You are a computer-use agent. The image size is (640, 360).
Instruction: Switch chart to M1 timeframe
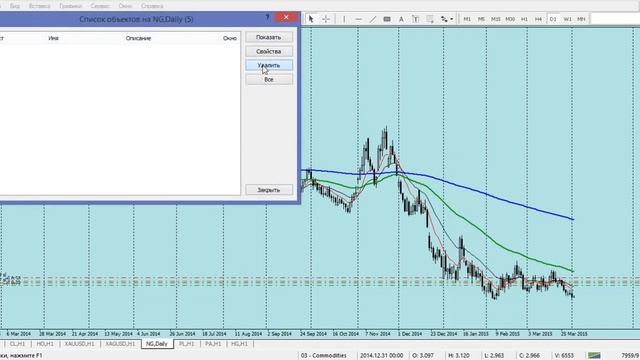point(467,19)
